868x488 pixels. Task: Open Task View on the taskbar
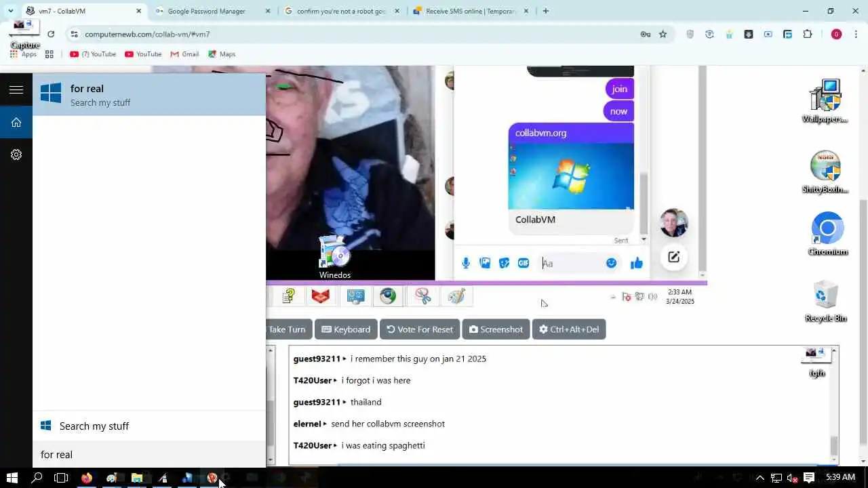tap(61, 478)
